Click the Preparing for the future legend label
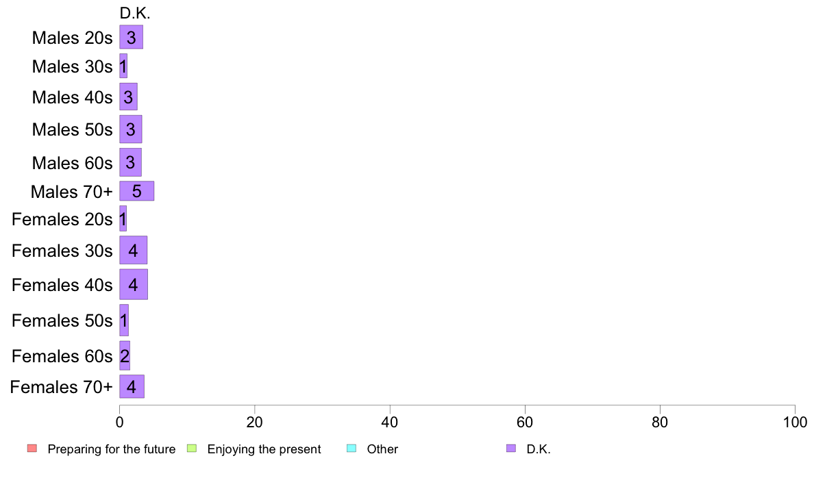814x504 pixels. click(112, 449)
